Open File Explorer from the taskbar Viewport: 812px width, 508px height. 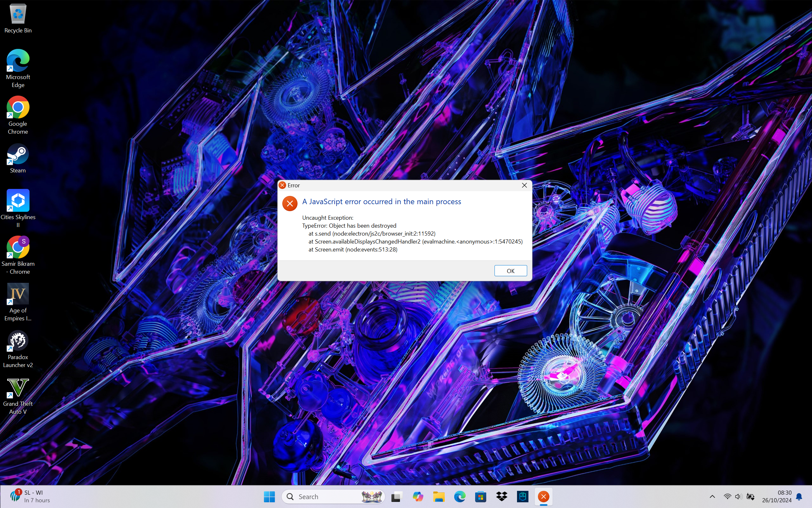click(x=439, y=497)
